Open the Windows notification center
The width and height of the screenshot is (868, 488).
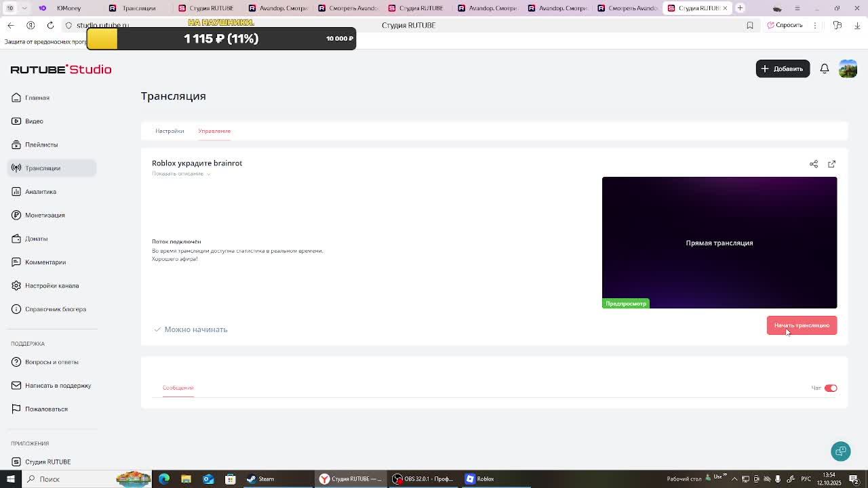[854, 479]
